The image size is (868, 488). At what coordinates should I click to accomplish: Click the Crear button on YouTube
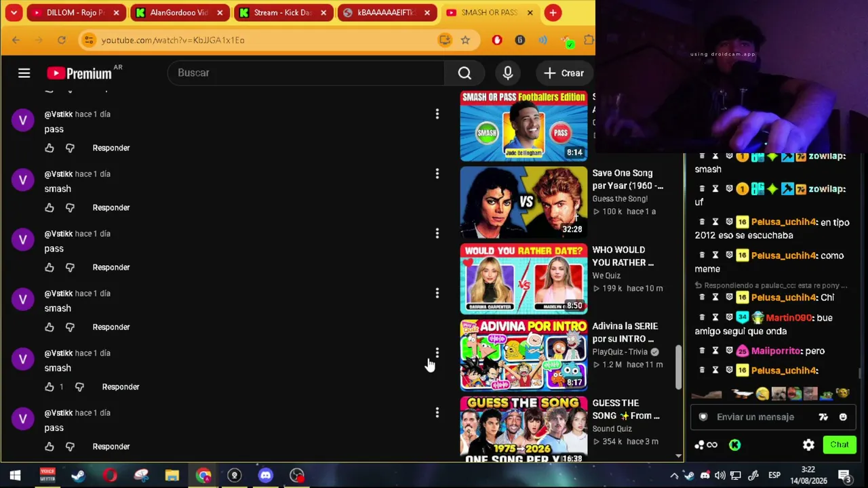tap(564, 73)
